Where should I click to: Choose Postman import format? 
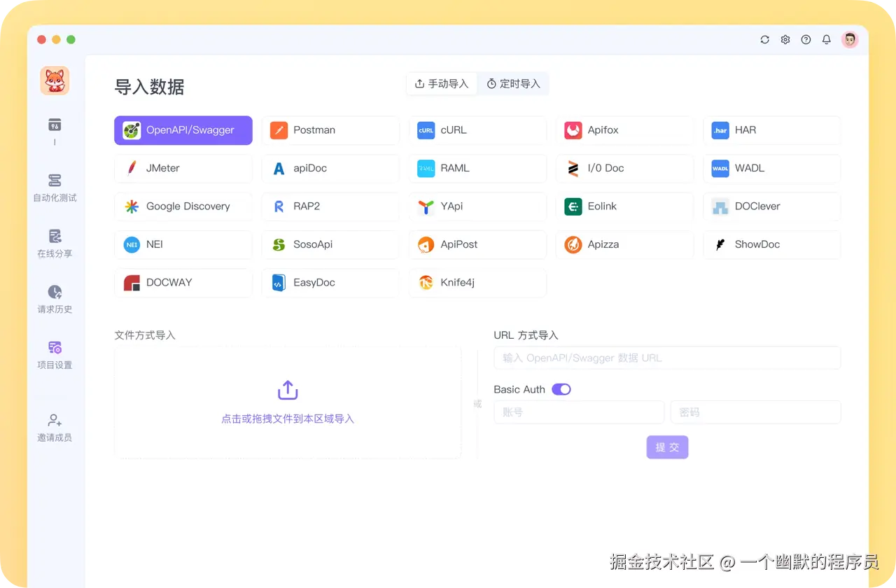pyautogui.click(x=330, y=130)
